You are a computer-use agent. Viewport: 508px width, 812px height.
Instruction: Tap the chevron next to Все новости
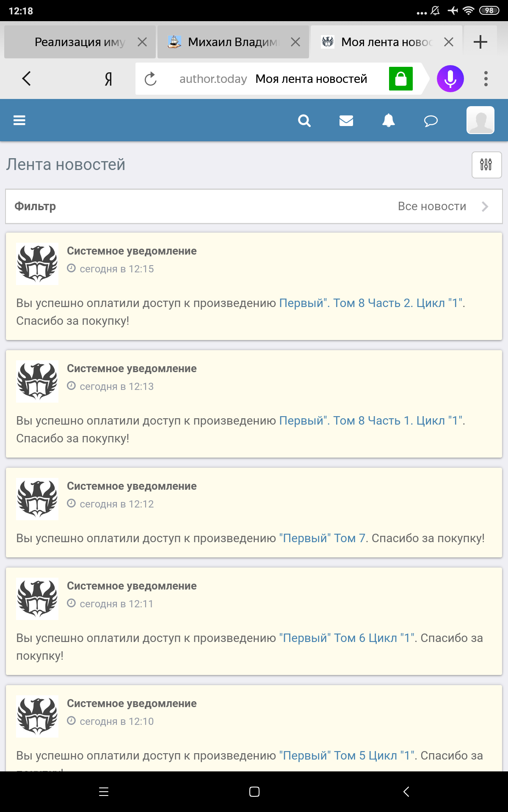(485, 206)
